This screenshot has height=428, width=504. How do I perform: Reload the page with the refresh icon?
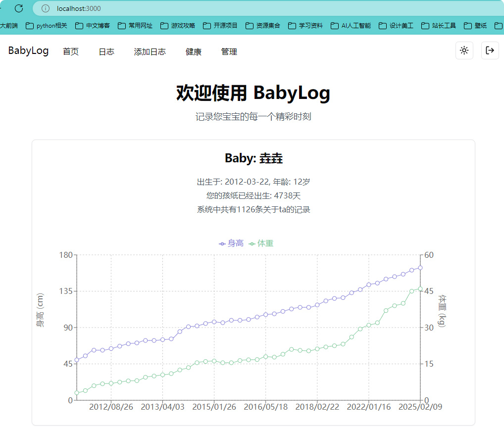(19, 8)
